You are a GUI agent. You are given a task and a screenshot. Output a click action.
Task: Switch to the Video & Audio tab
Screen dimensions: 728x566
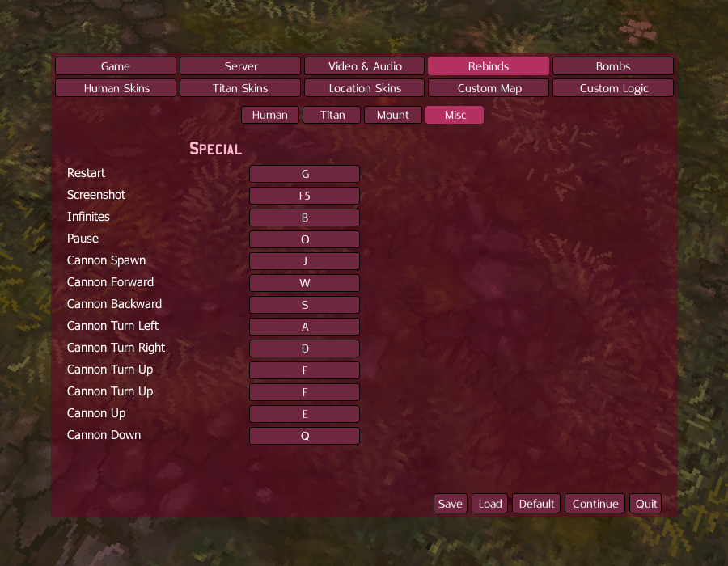point(364,65)
